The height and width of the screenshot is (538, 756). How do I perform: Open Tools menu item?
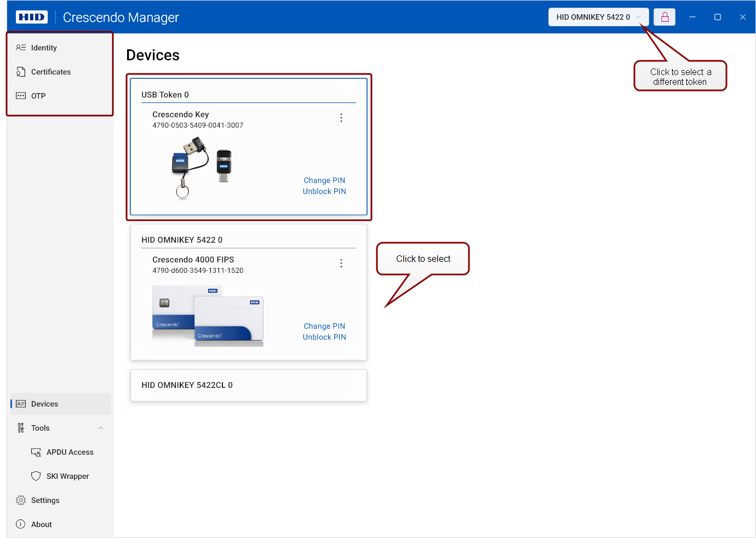click(x=60, y=428)
